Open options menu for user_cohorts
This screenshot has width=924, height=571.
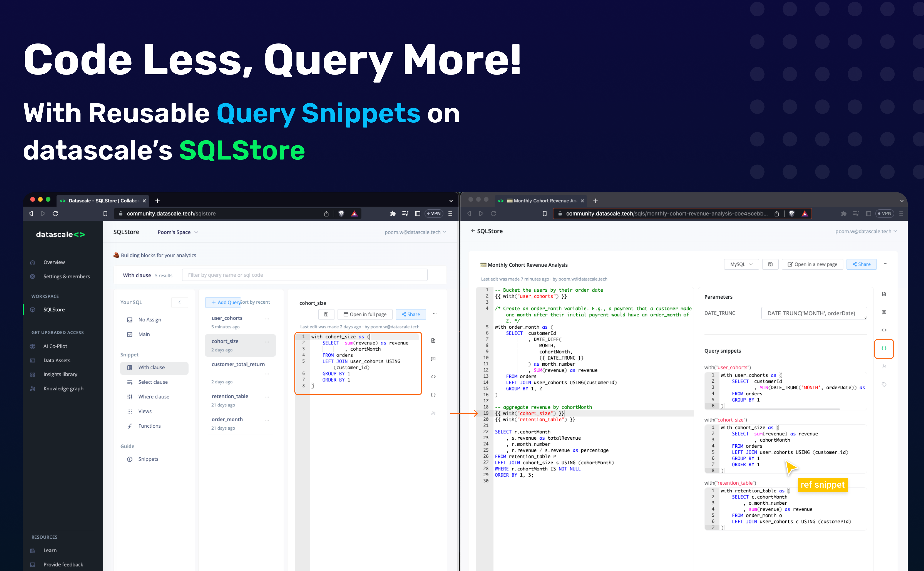[x=267, y=319]
